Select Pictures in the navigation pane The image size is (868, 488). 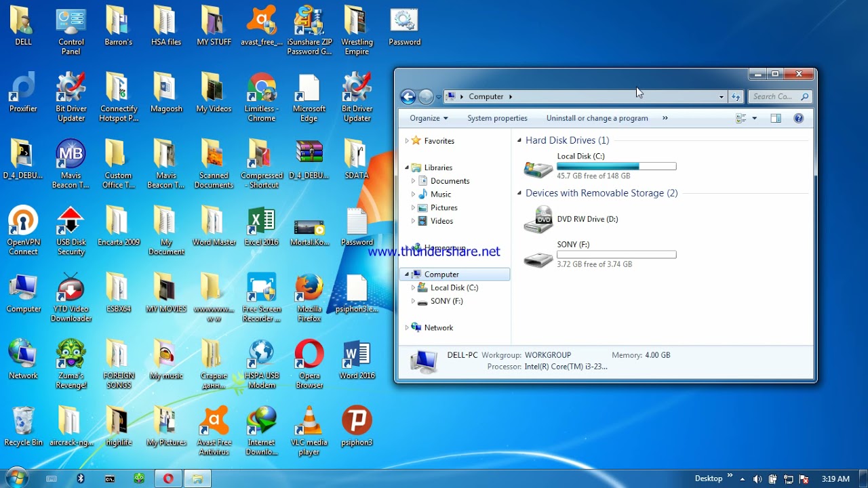[x=443, y=207]
